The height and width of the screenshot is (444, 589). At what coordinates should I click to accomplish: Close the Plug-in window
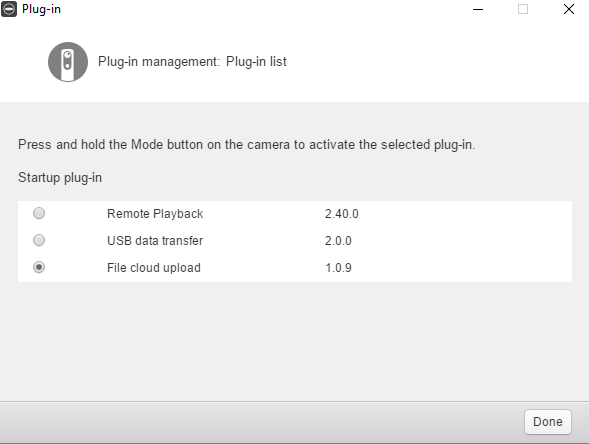click(x=569, y=9)
